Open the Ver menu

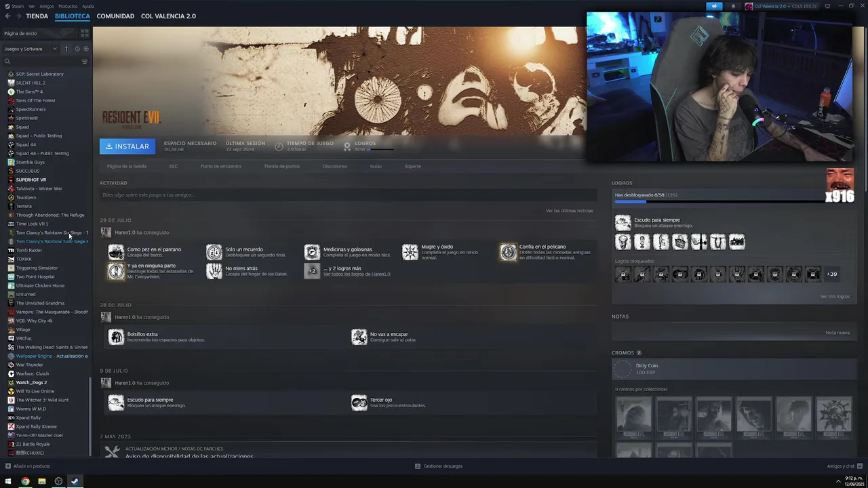pyautogui.click(x=32, y=6)
